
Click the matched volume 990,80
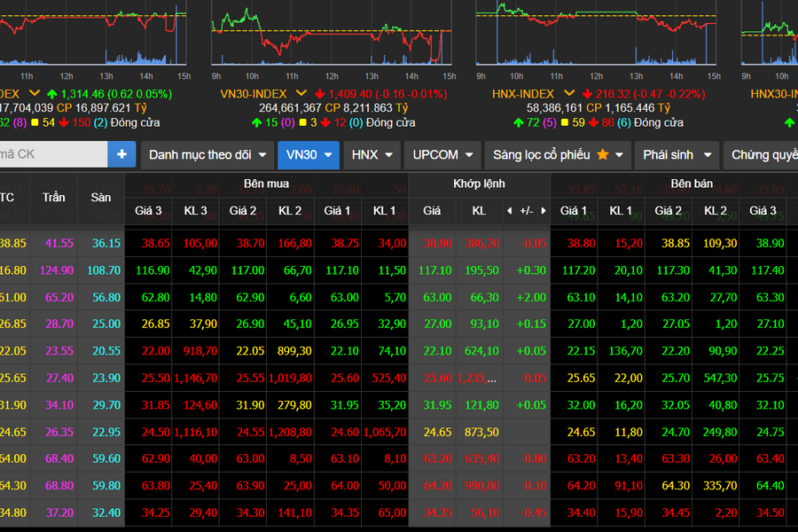(x=481, y=486)
